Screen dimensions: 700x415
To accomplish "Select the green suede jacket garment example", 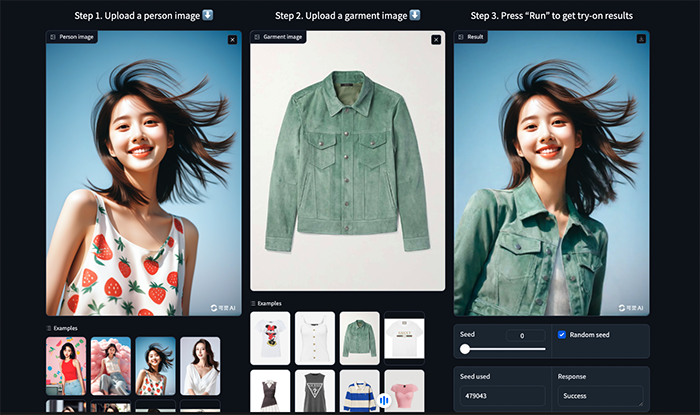I will click(359, 337).
